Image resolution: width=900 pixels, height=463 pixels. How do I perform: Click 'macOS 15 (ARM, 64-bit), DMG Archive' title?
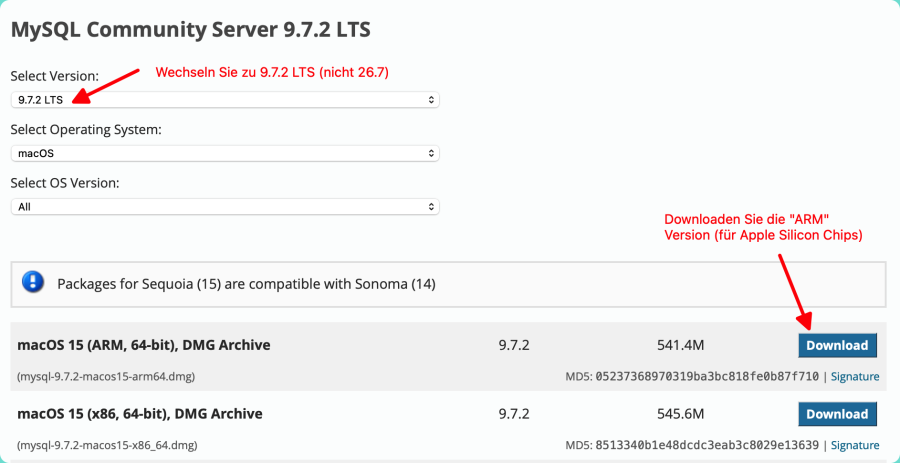[144, 345]
